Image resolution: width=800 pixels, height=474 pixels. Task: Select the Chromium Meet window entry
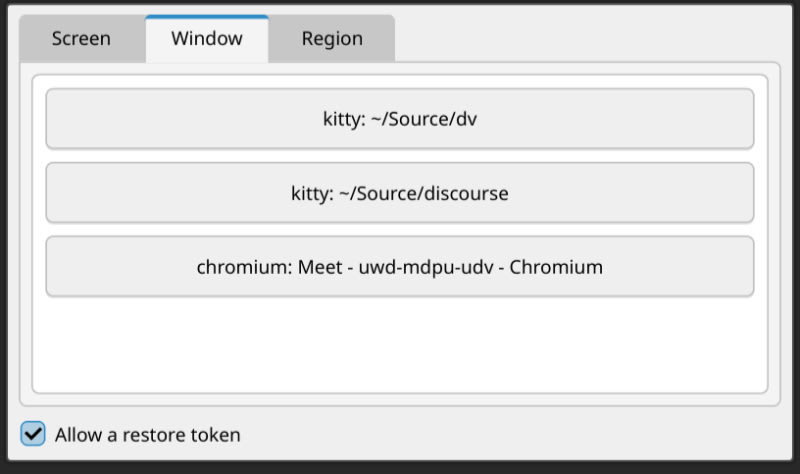click(400, 267)
